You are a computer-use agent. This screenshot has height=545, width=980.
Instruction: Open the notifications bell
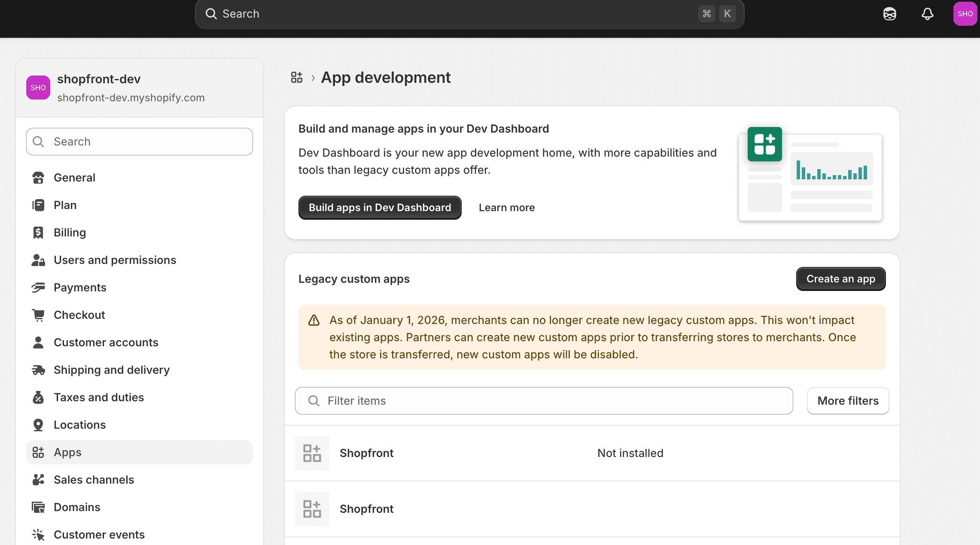coord(928,14)
